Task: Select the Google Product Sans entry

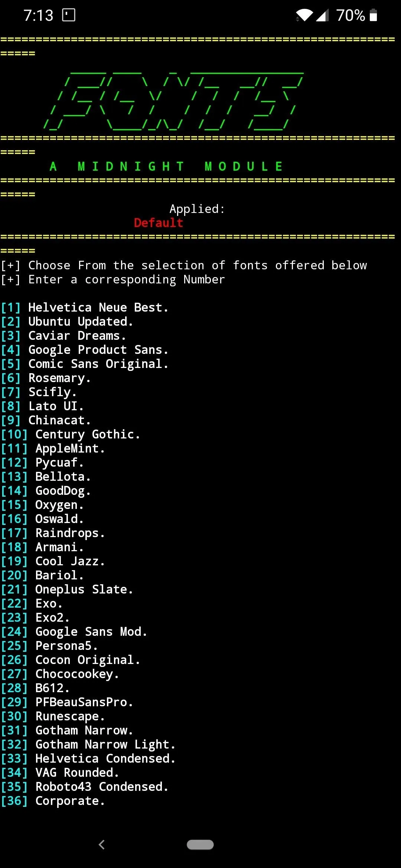Action: click(x=85, y=350)
